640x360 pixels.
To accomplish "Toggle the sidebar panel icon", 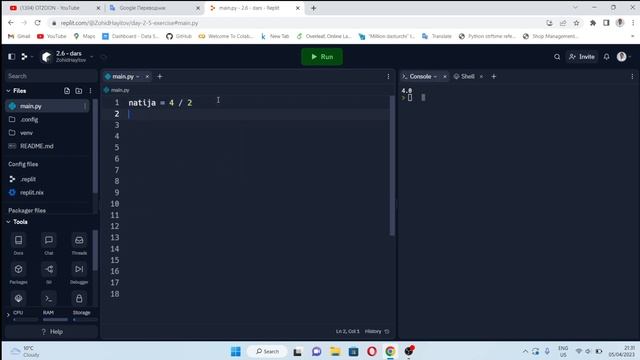I will [x=11, y=57].
